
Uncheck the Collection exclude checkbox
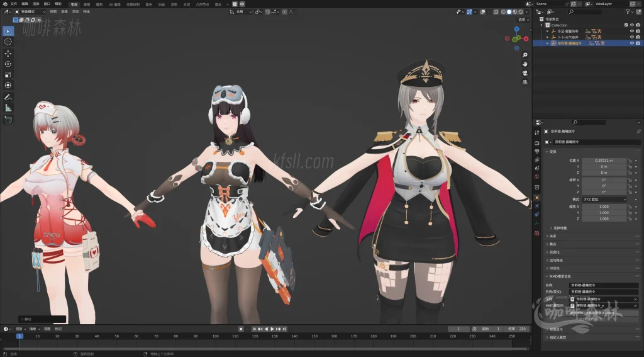tap(626, 25)
